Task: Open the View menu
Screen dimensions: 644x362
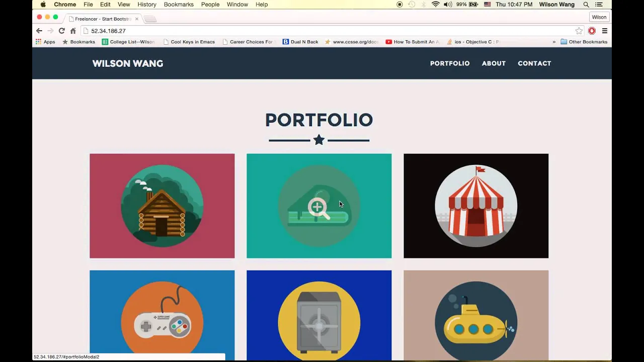Action: click(124, 5)
